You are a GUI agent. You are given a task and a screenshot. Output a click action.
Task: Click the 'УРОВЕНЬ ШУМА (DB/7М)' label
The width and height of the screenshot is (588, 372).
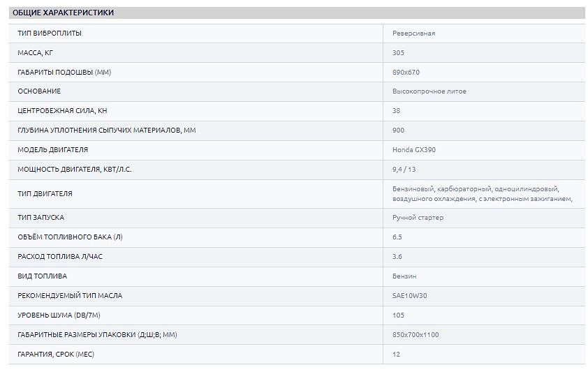tap(59, 315)
